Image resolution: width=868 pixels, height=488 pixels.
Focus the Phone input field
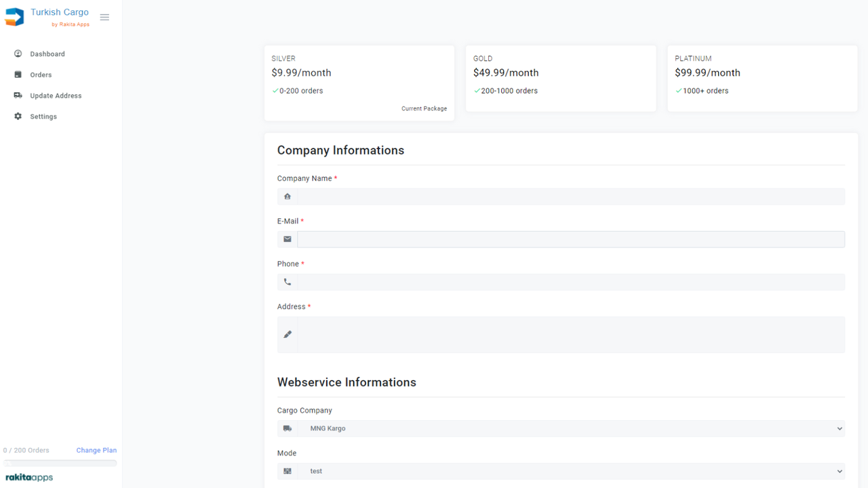[x=571, y=282]
